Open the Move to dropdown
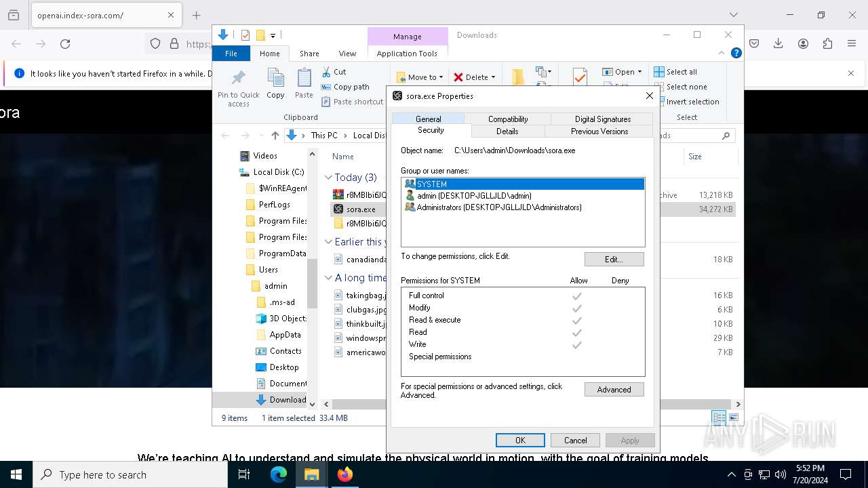This screenshot has height=488, width=868. click(x=419, y=77)
